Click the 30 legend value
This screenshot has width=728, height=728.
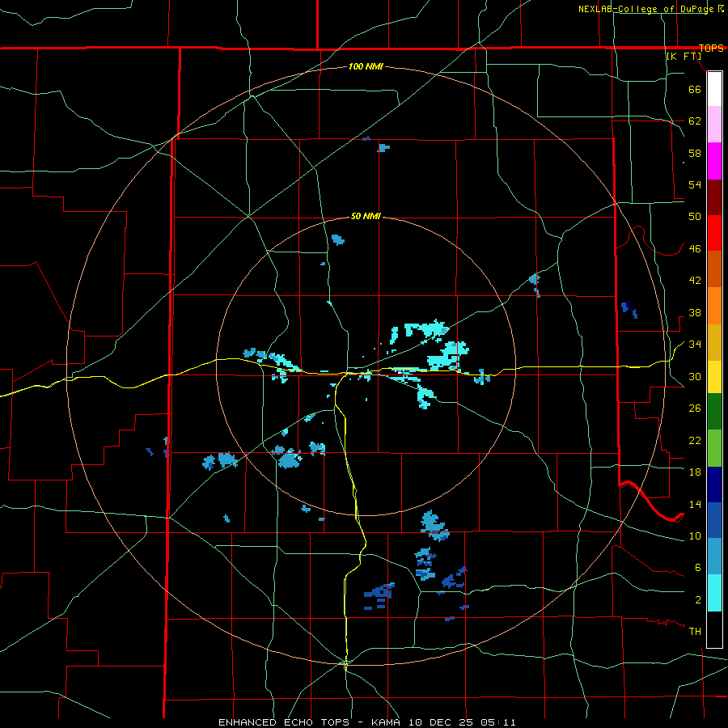pyautogui.click(x=695, y=376)
